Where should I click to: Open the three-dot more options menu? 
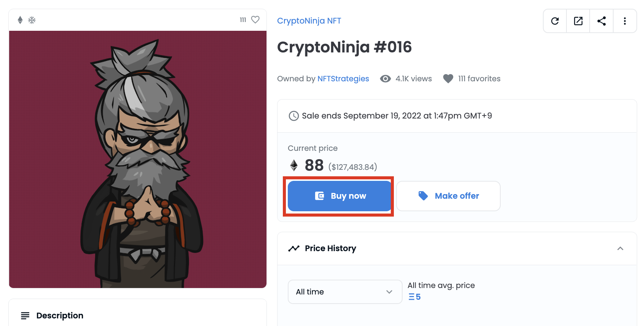pos(625,21)
